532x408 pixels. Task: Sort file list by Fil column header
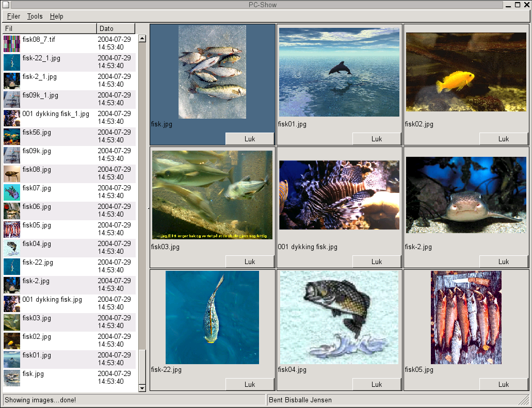click(50, 29)
